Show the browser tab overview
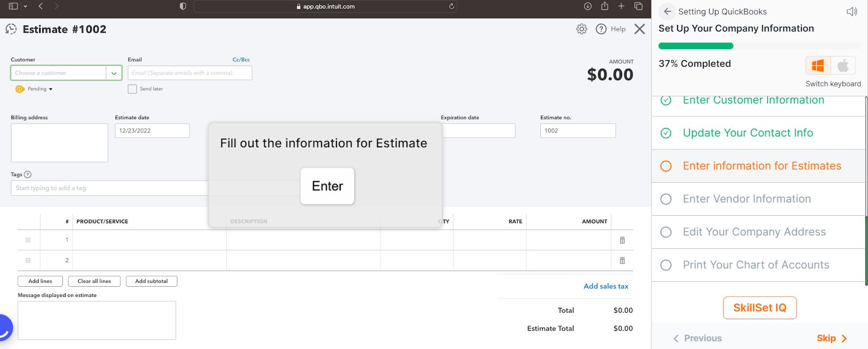868x349 pixels. 639,6
